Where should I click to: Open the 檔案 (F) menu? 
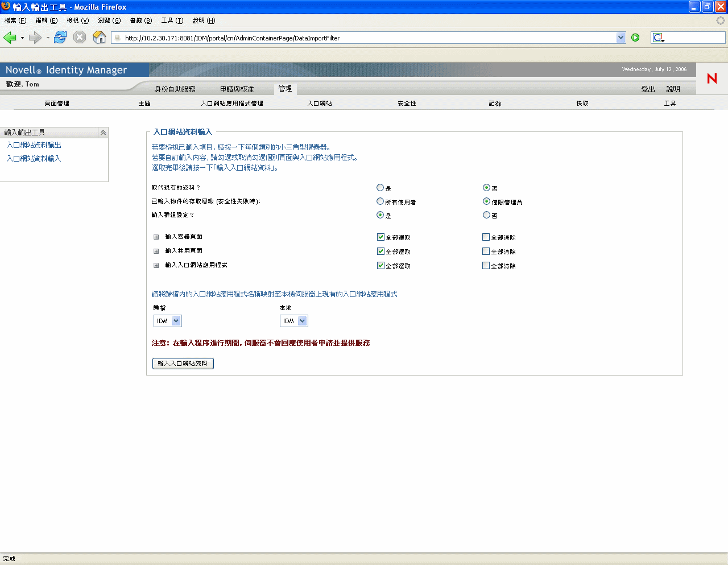(x=15, y=20)
